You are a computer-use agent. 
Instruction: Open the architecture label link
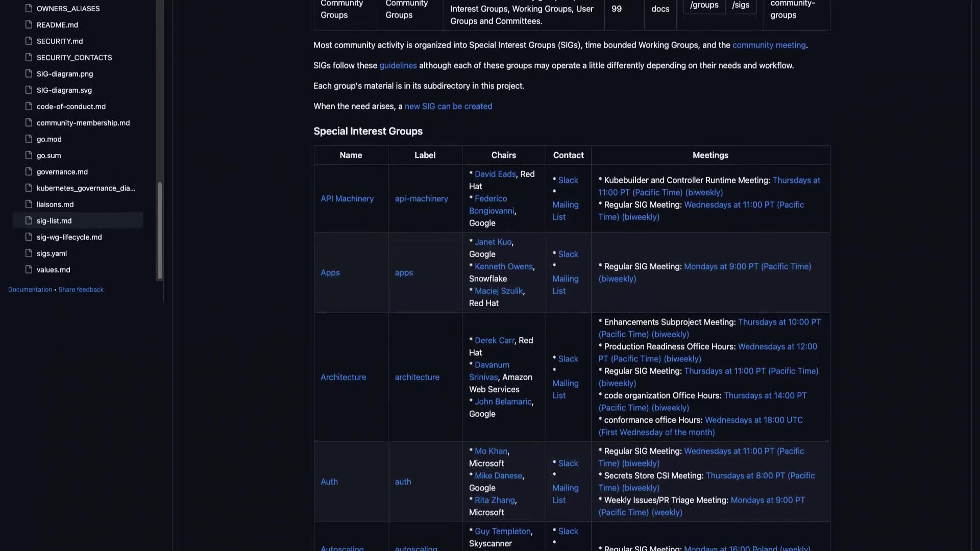[417, 377]
